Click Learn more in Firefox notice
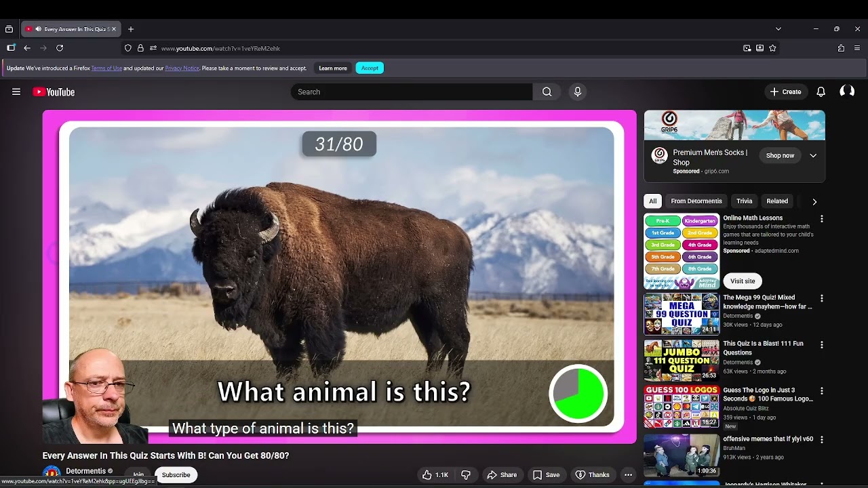Screen dimensions: 868x488 pos(333,68)
